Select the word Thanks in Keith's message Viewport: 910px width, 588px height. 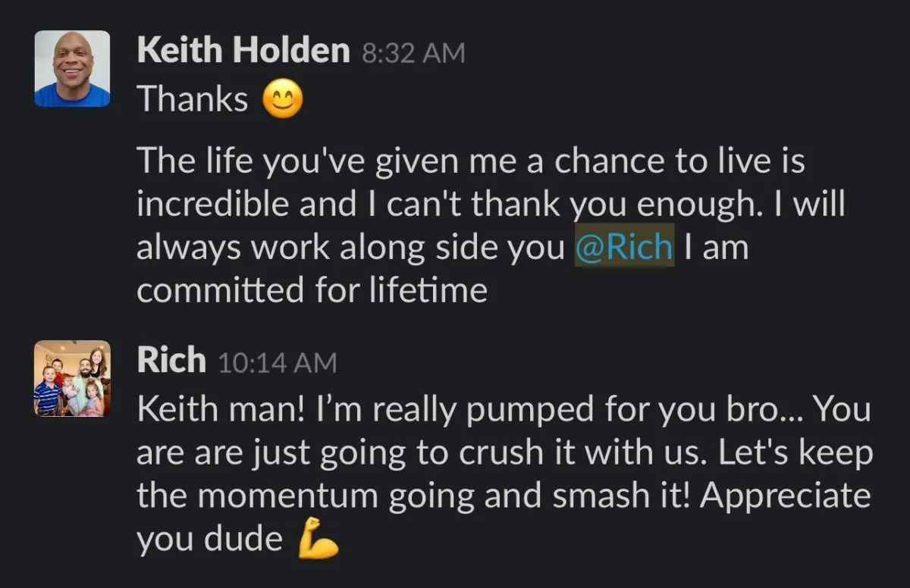[193, 99]
